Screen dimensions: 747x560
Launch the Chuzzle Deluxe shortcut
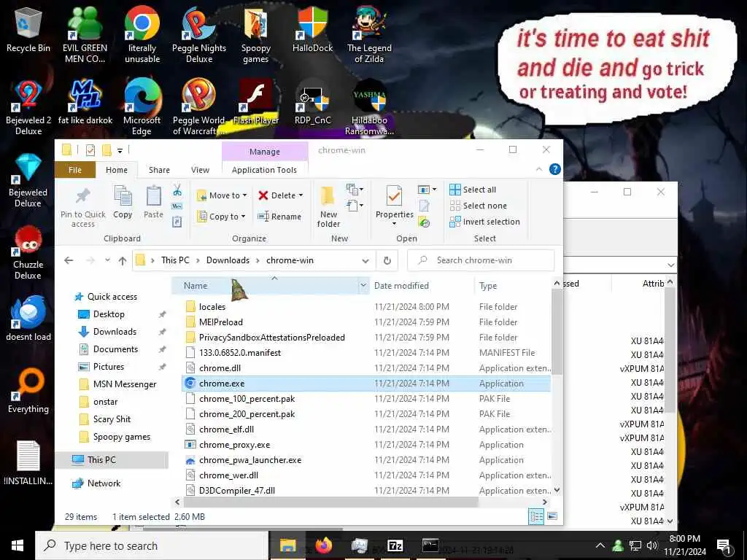pos(28,252)
